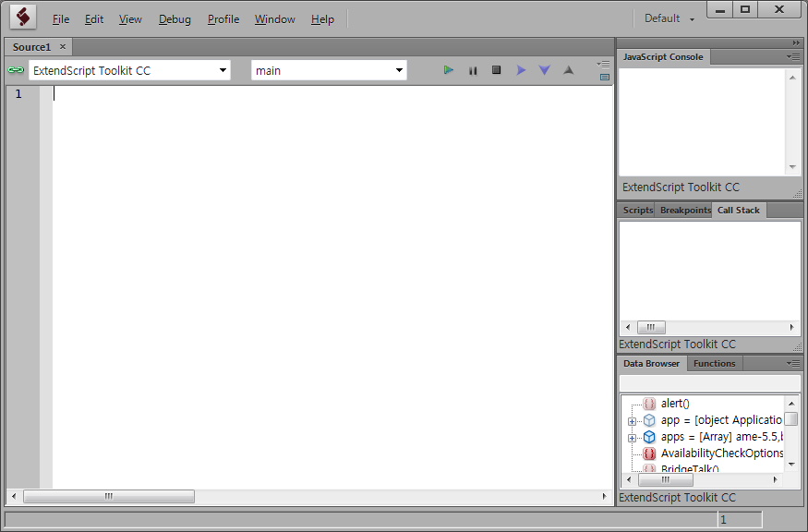Select the Data Browser tab
Viewport: 808px width, 532px height.
(651, 363)
